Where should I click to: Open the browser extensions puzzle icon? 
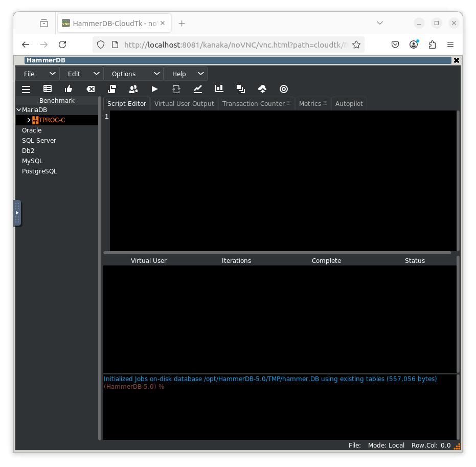pos(432,45)
